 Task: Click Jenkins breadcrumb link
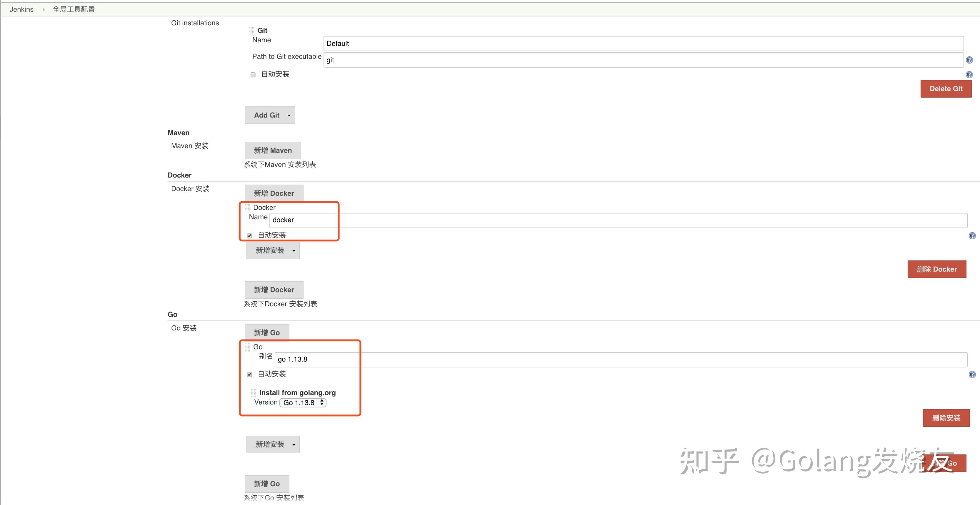[x=21, y=9]
